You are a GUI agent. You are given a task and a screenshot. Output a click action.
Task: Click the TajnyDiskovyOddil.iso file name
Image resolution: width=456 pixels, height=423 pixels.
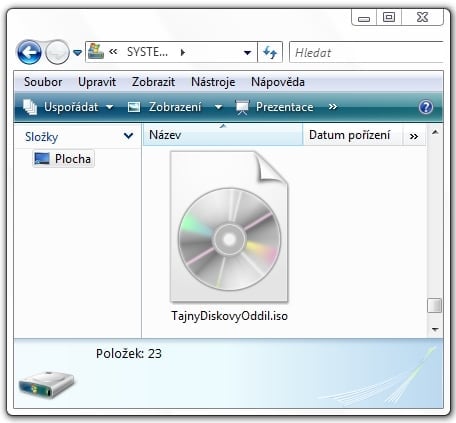229,316
